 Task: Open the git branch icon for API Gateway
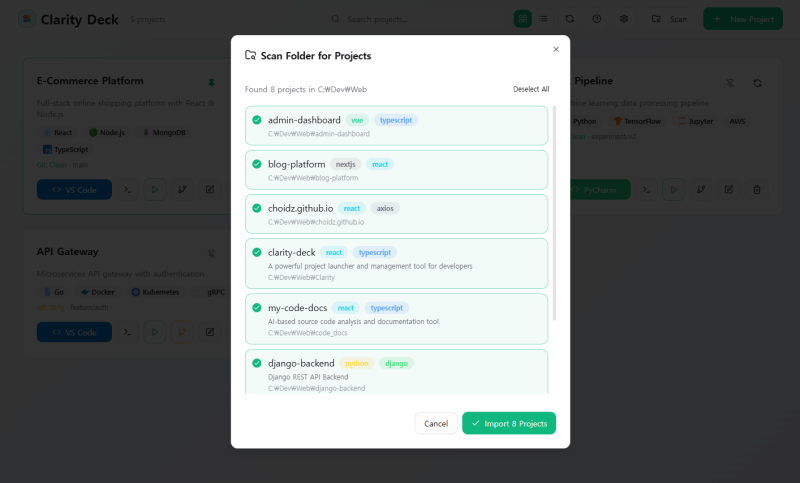coord(182,332)
